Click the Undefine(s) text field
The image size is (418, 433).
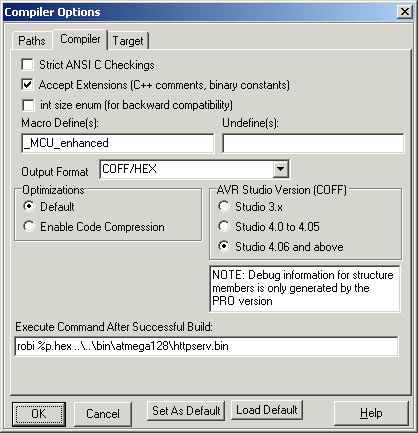(313, 143)
